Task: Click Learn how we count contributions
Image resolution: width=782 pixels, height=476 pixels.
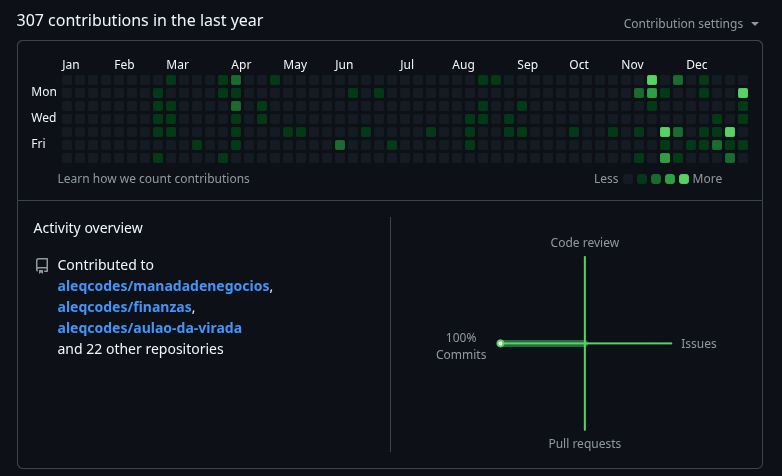Action: coord(153,179)
